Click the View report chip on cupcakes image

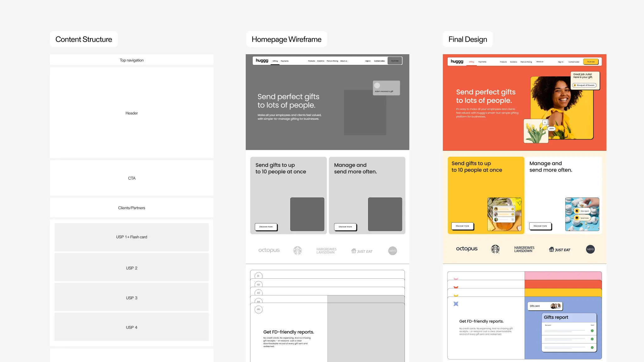point(582,211)
